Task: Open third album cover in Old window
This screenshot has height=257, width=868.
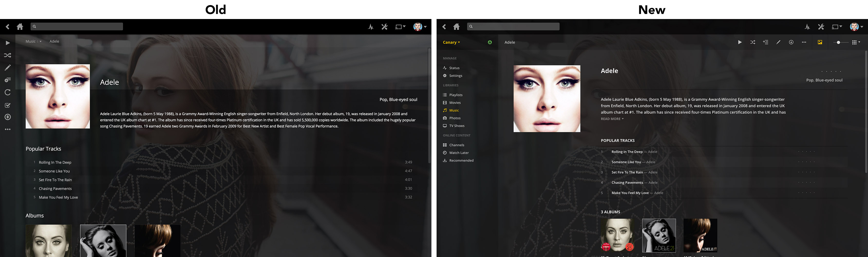Action: (158, 241)
